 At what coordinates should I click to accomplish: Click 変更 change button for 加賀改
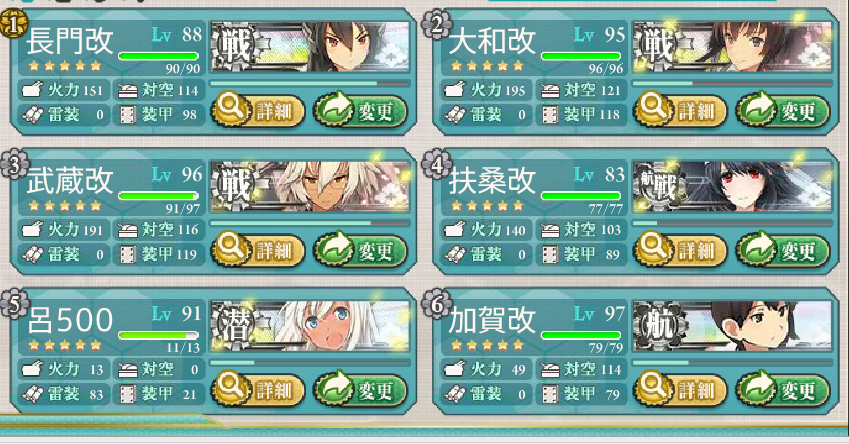[783, 390]
